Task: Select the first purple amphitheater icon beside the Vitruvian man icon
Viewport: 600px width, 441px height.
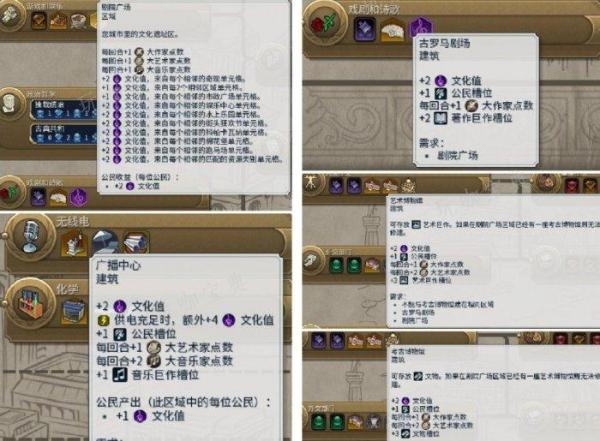Action: 336,186
